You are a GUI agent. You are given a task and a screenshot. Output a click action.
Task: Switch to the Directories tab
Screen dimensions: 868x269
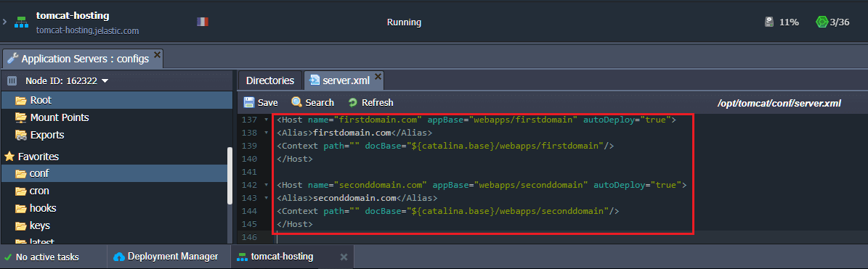pyautogui.click(x=269, y=80)
